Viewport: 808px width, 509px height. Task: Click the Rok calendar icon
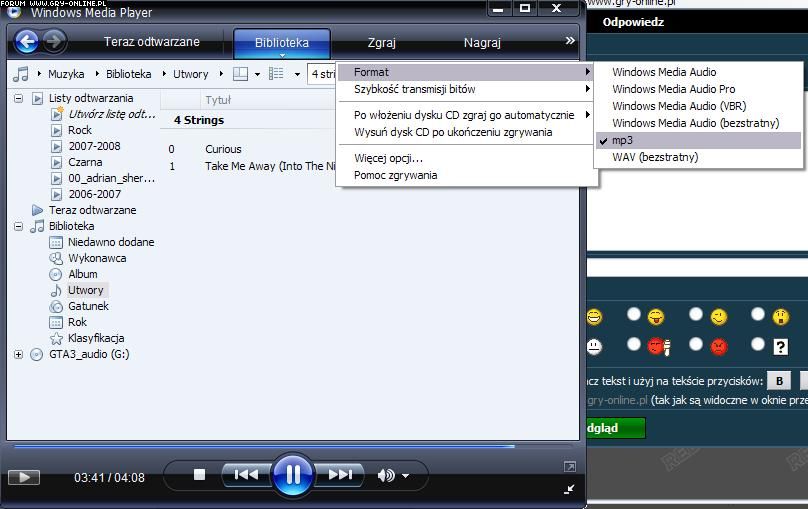56,323
